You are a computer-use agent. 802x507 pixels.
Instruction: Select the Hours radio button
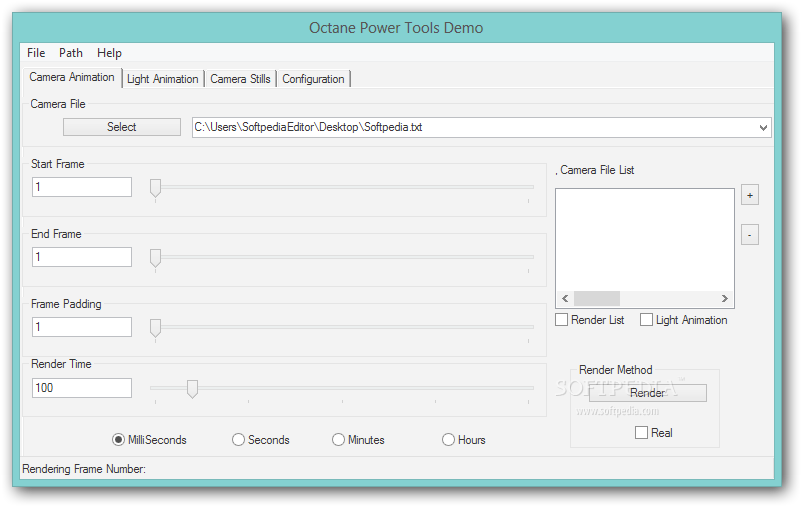pyautogui.click(x=448, y=440)
